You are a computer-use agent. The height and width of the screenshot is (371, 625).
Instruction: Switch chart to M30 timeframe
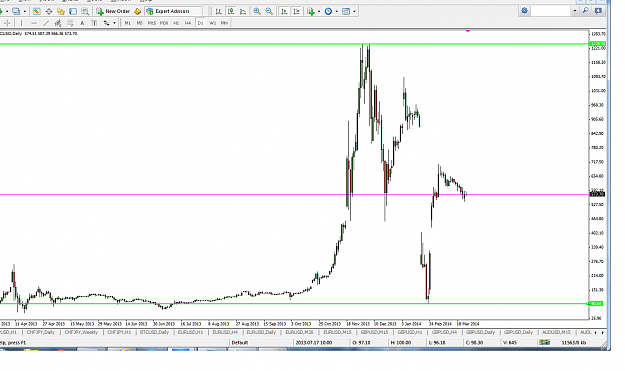164,23
